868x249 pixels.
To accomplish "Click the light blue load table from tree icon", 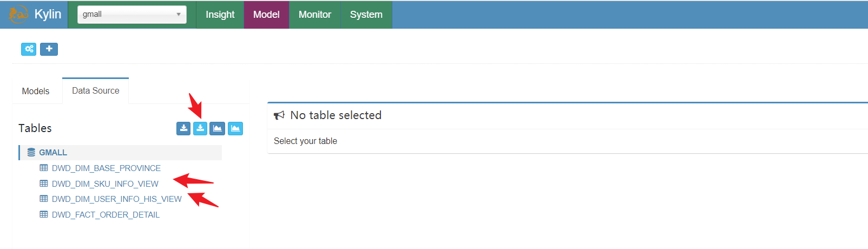I will pyautogui.click(x=200, y=128).
